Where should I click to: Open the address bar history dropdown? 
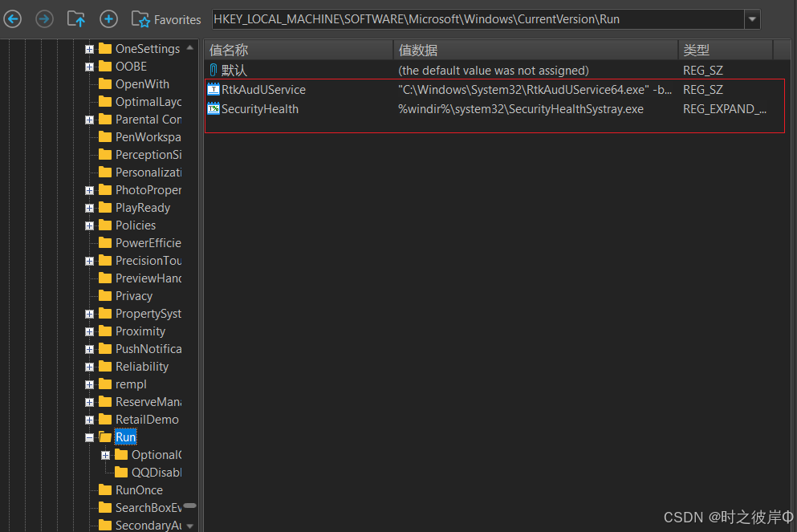pyautogui.click(x=752, y=20)
